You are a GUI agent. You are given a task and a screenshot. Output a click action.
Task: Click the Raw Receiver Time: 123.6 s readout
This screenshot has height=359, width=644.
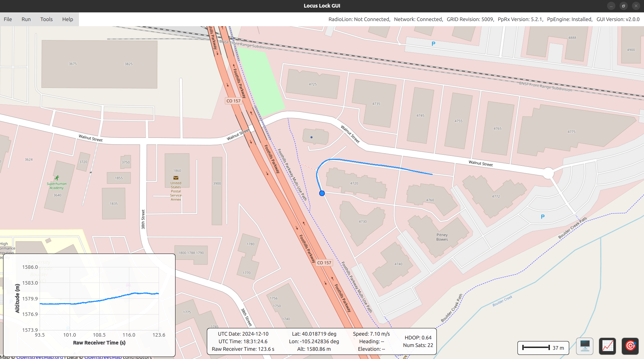[243, 349]
